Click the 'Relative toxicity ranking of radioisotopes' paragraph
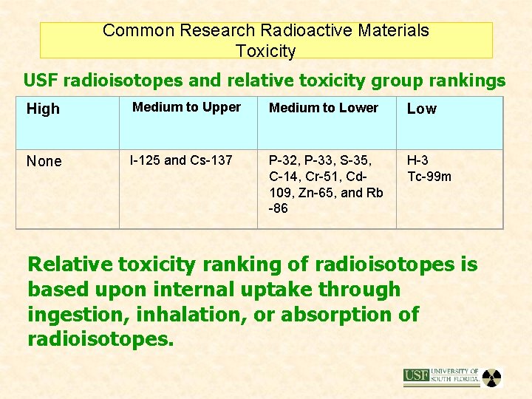The width and height of the screenshot is (532, 399). click(x=253, y=301)
